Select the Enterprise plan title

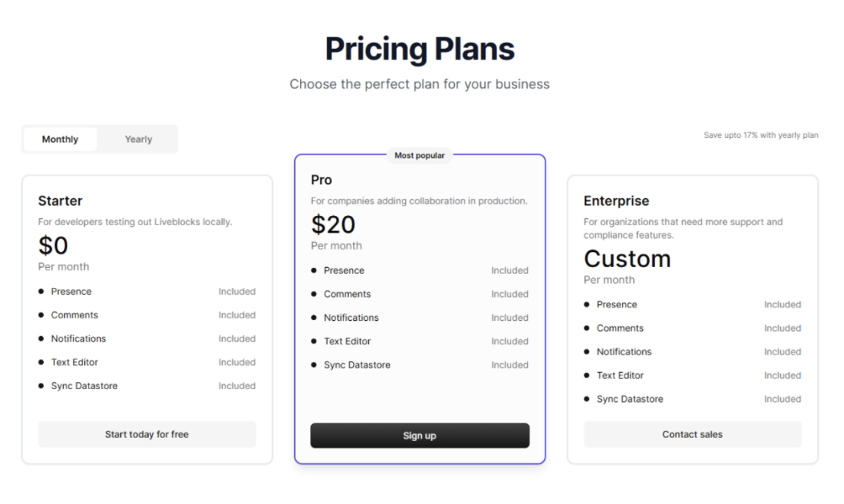pos(616,201)
